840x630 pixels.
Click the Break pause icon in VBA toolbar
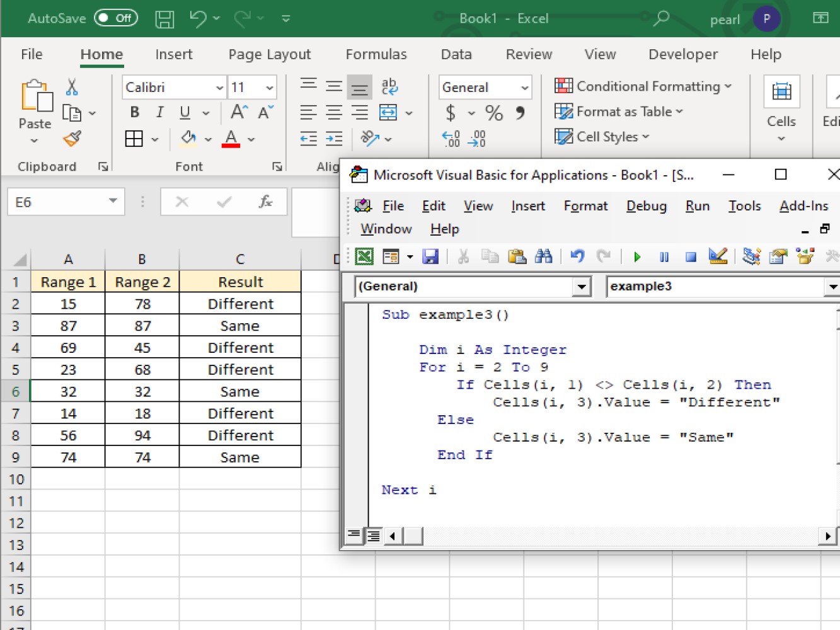click(664, 256)
